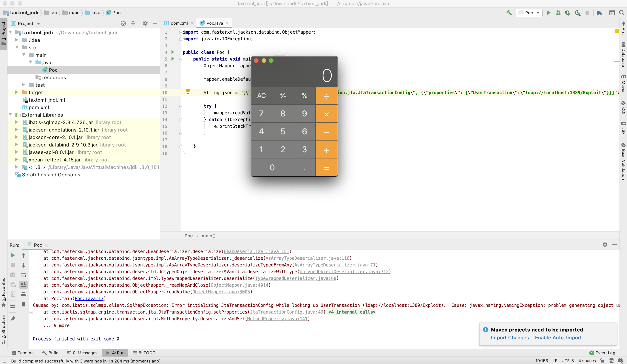This screenshot has height=364, width=627.
Task: Click the Project panel settings gear
Action: pyautogui.click(x=145, y=23)
